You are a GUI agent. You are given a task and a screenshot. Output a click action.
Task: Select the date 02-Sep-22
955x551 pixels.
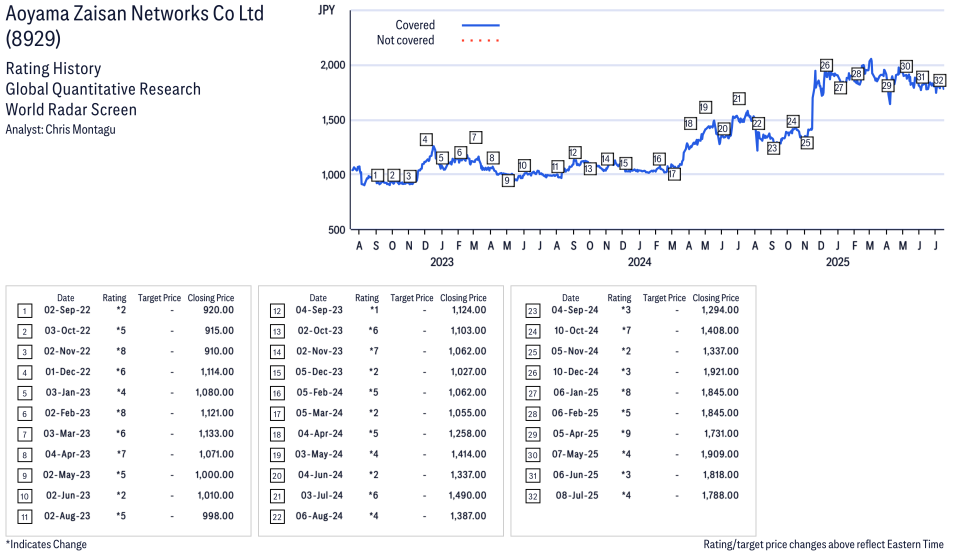[67, 310]
